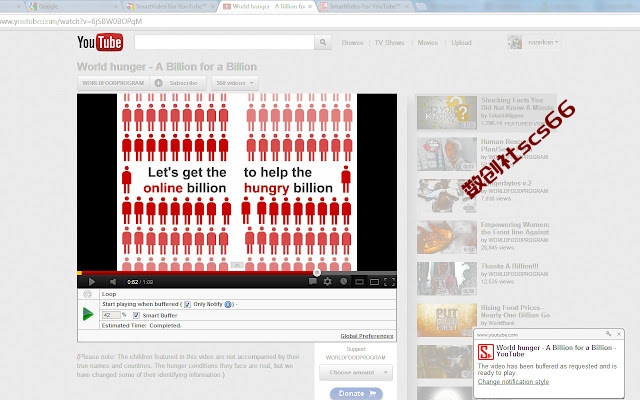Click Global Preferences link
Viewport: 640px width, 400px height.
(x=367, y=336)
